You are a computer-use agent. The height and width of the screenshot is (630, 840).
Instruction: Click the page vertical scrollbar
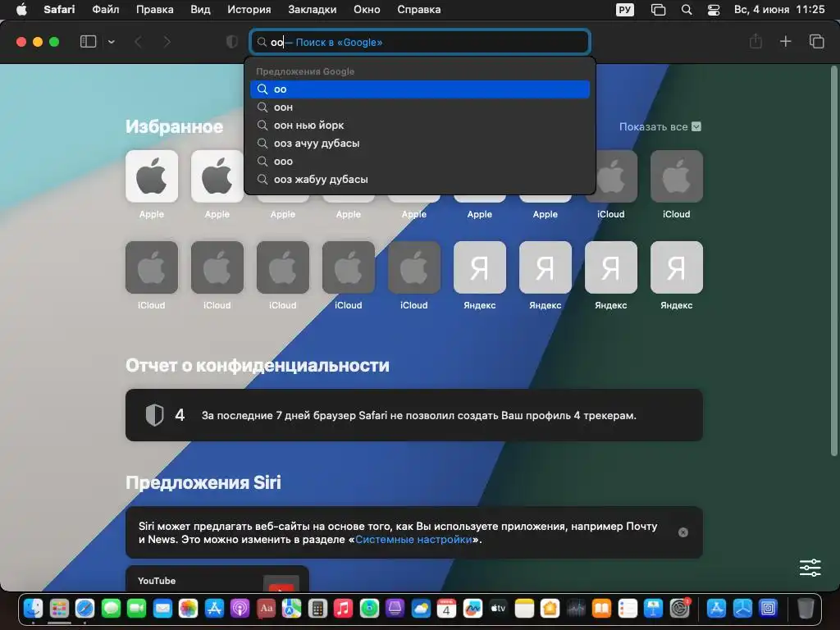(x=833, y=261)
